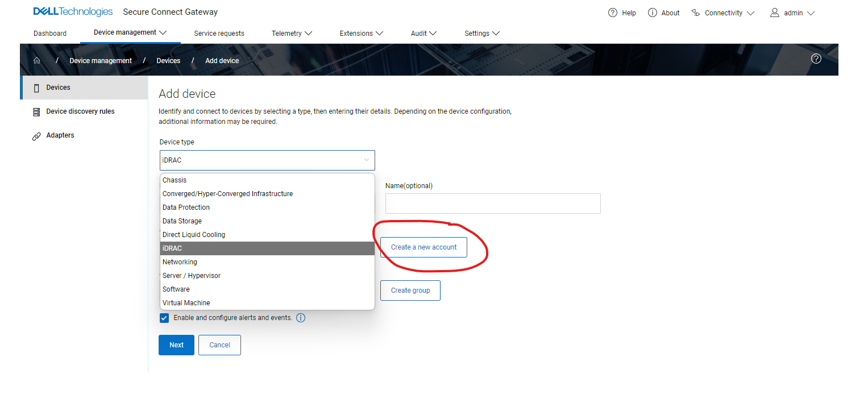This screenshot has width=868, height=415.
Task: Select Networking from the Device type list
Action: pyautogui.click(x=180, y=262)
